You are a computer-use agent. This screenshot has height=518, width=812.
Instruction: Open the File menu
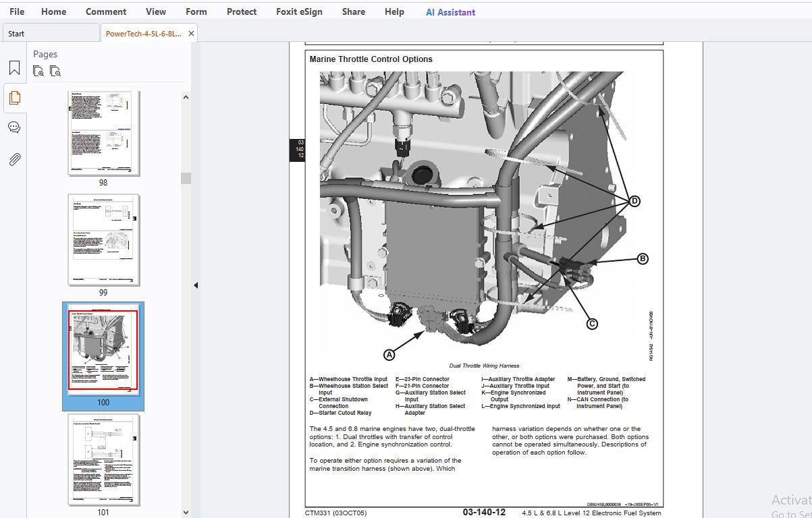pyautogui.click(x=17, y=11)
